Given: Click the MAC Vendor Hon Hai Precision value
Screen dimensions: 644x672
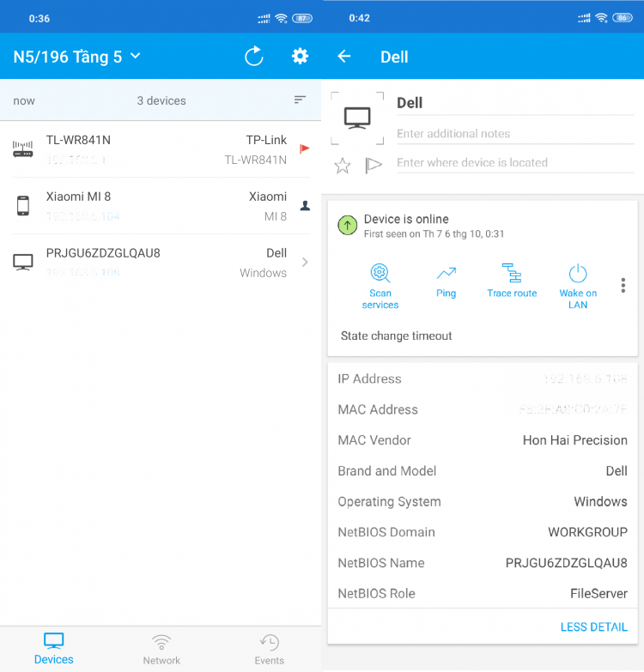Looking at the screenshot, I should tap(575, 440).
